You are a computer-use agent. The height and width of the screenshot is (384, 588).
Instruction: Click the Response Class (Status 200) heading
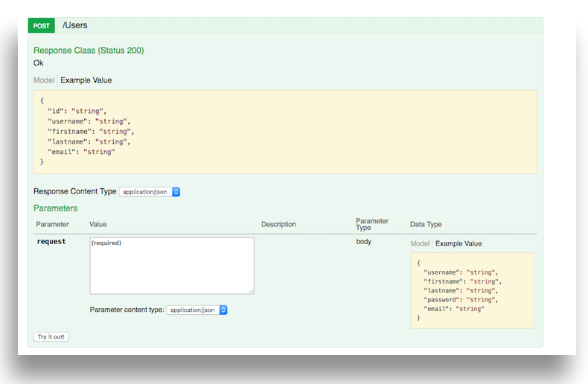[x=89, y=51]
